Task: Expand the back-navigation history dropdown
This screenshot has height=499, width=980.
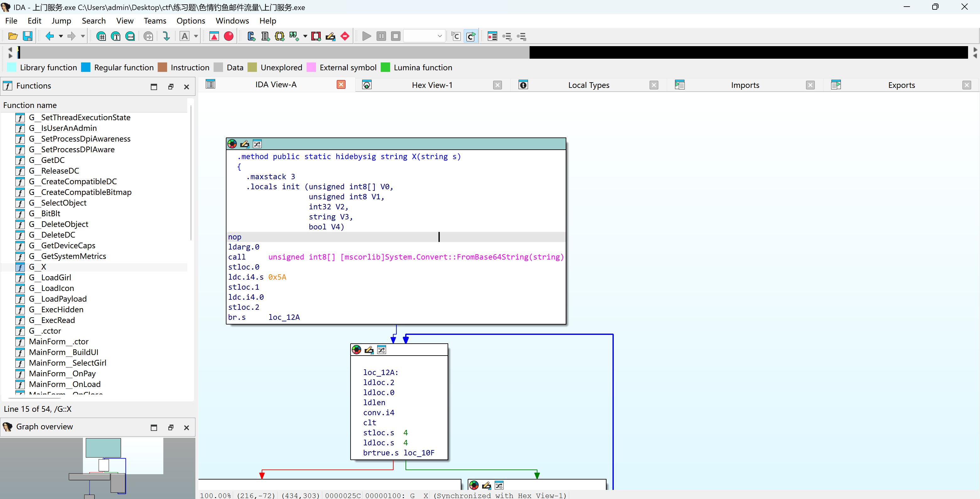Action: tap(61, 36)
